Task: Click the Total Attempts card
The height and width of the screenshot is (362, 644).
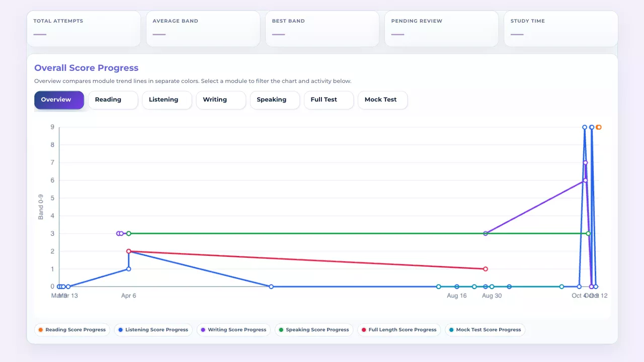Action: 84,29
